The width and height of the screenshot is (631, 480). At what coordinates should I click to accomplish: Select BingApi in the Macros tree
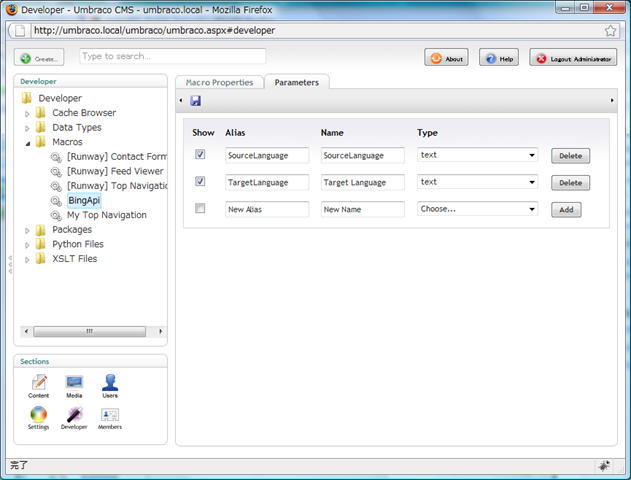(x=84, y=200)
